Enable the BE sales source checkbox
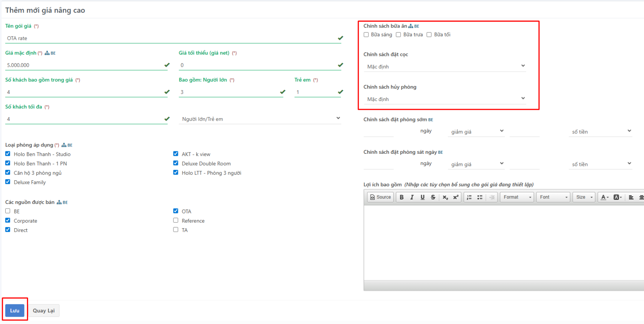The width and height of the screenshot is (644, 324). click(x=8, y=211)
